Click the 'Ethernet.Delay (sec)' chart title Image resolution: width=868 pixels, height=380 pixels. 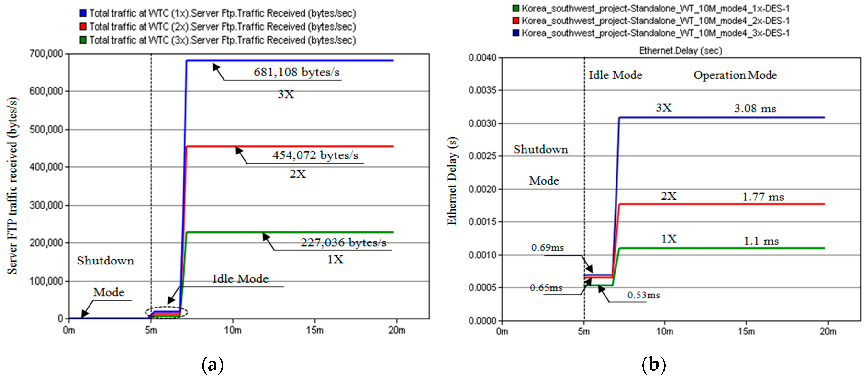tap(681, 50)
